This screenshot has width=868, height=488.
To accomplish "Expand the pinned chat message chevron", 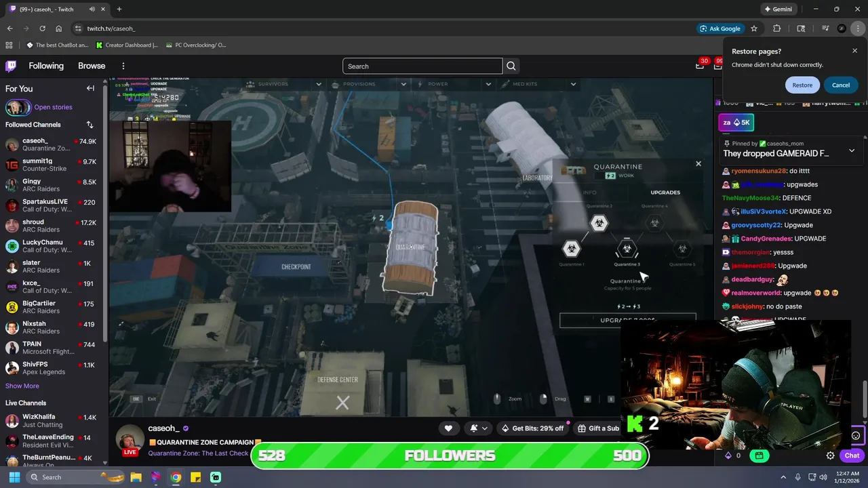I will pyautogui.click(x=852, y=150).
